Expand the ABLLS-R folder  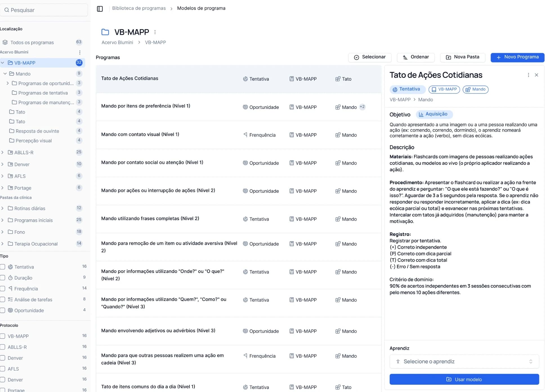pos(3,153)
